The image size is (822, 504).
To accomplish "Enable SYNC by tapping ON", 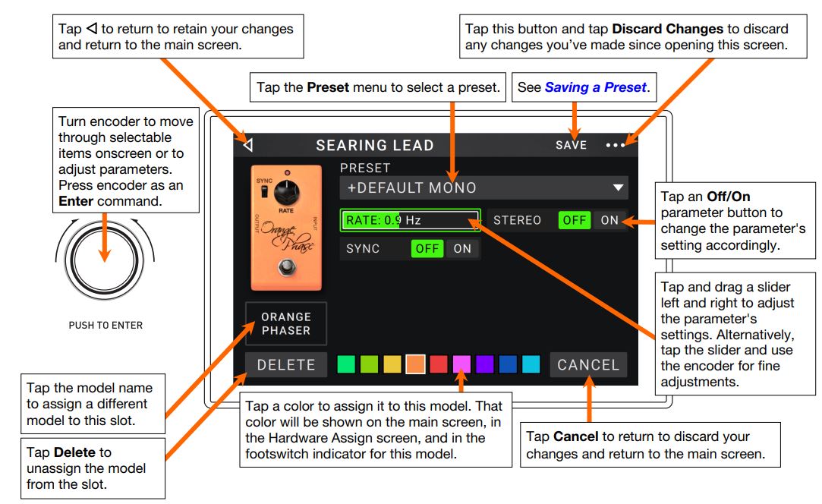I will [464, 248].
